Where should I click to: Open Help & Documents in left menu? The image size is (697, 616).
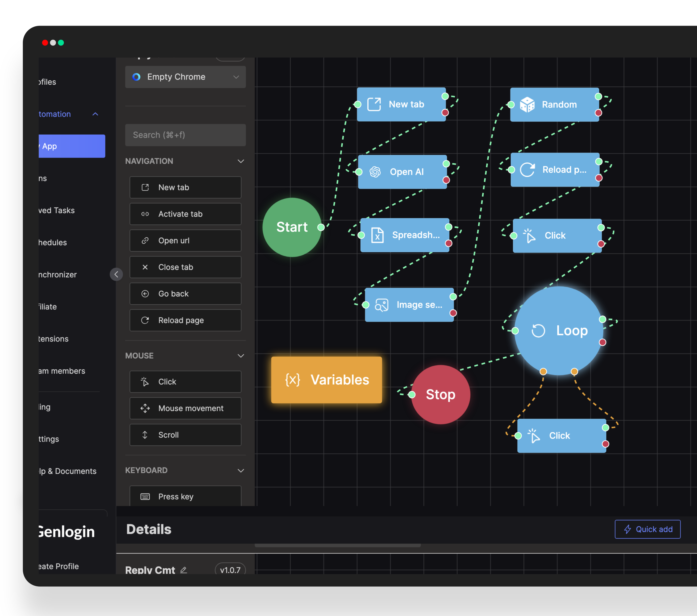[67, 471]
